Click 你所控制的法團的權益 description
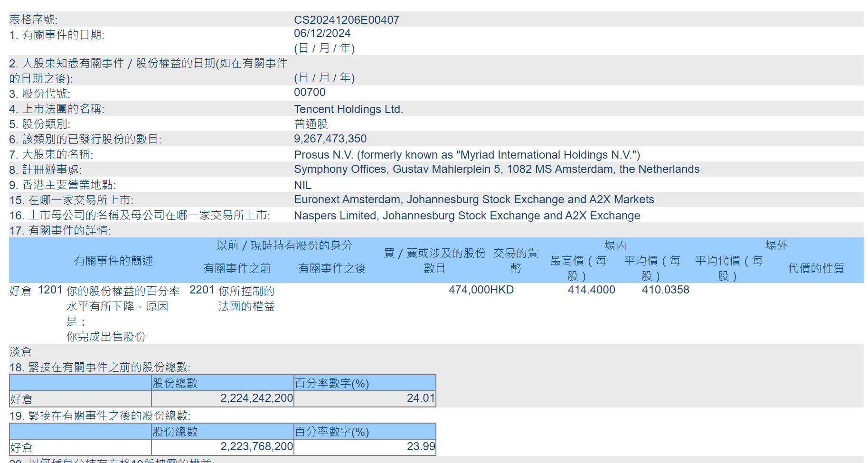The image size is (868, 463). tap(246, 299)
